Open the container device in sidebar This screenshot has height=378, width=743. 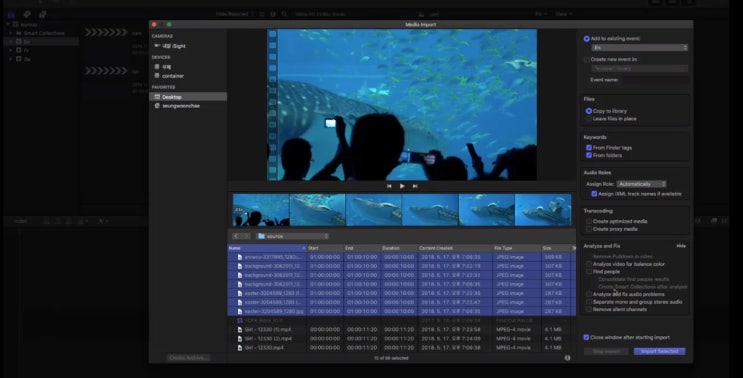pyautogui.click(x=173, y=76)
